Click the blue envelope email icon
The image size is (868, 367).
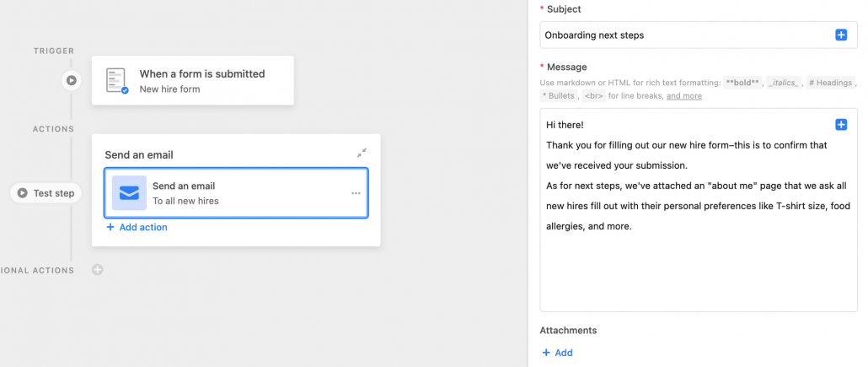click(x=129, y=193)
